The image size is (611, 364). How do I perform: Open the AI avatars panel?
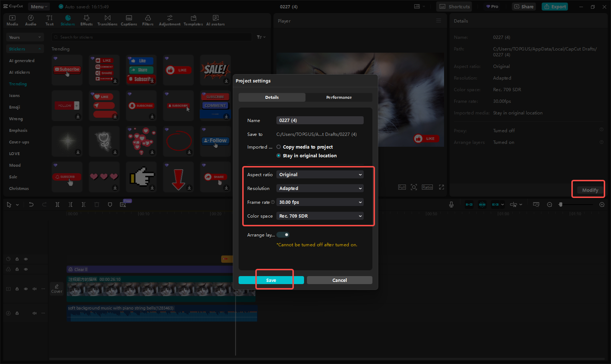tap(215, 20)
